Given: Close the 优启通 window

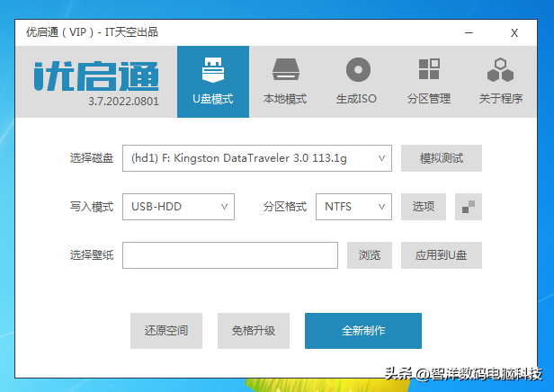Looking at the screenshot, I should click(514, 33).
